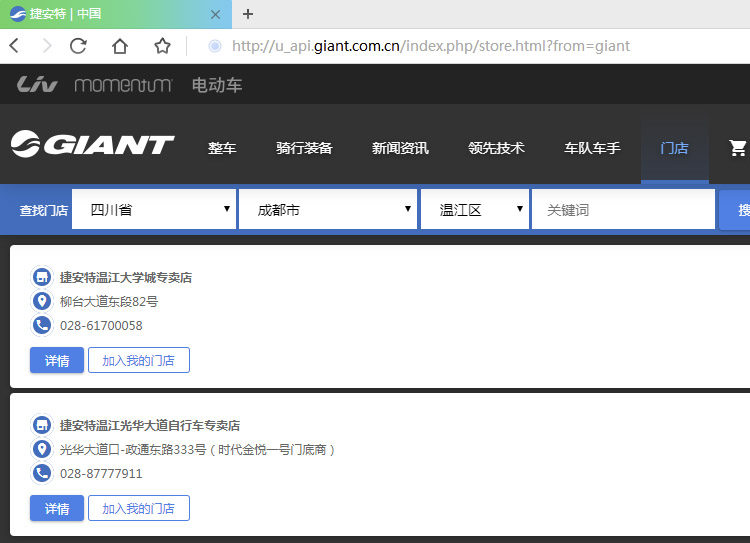The width and height of the screenshot is (750, 543).
Task: Click 详情 for 温江光华大道自行车专卖店
Action: 57,508
